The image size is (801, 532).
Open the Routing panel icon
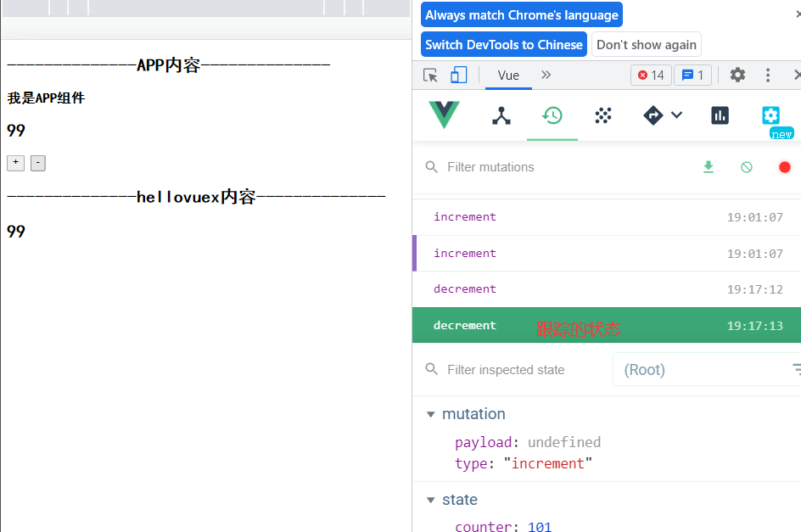(x=653, y=115)
